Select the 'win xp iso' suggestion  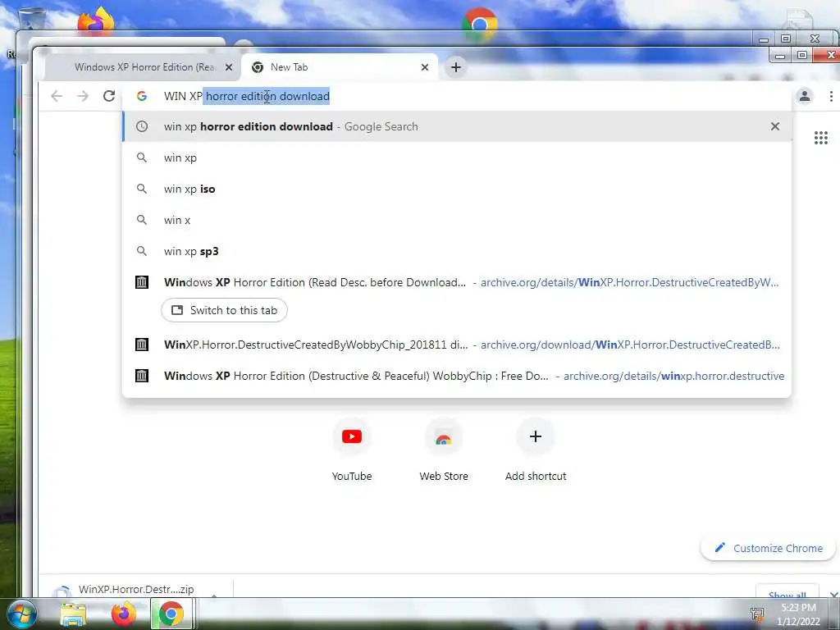(x=457, y=189)
